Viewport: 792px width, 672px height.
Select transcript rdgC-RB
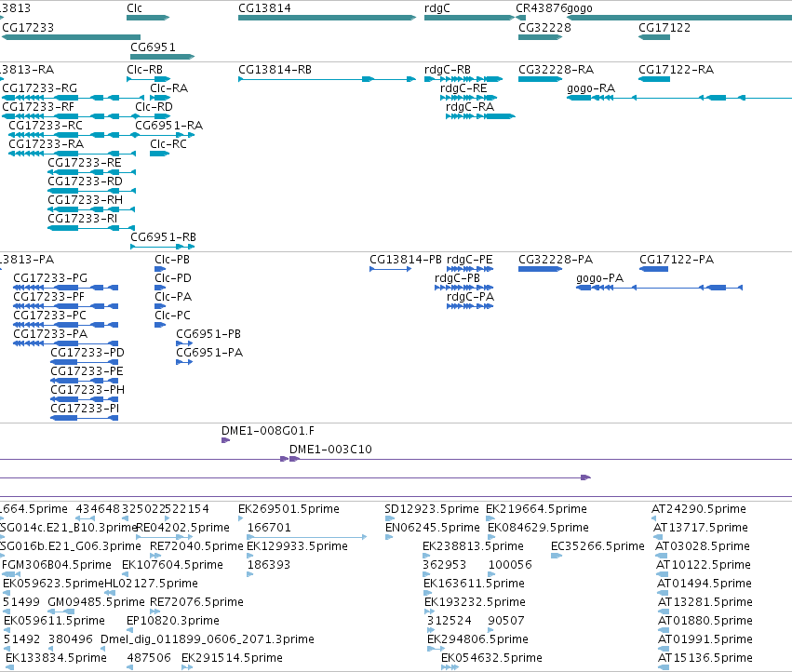463,79
